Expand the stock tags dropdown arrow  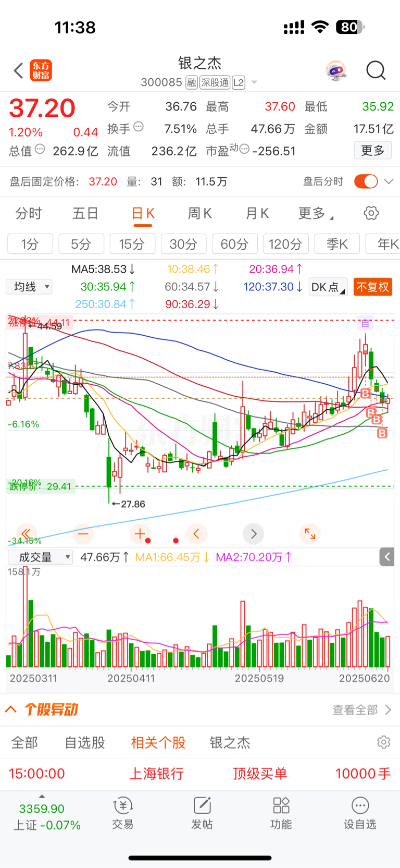[254, 82]
